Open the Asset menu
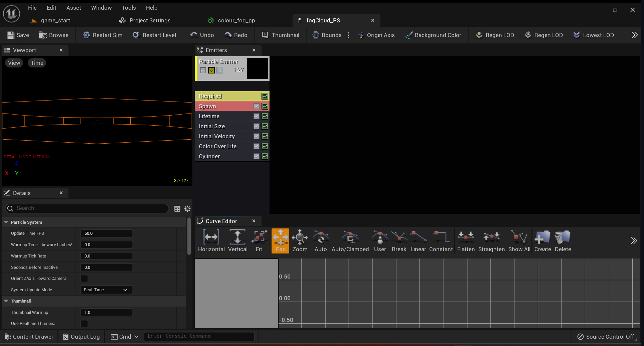Viewport: 644px width, 346px height. pos(73,8)
